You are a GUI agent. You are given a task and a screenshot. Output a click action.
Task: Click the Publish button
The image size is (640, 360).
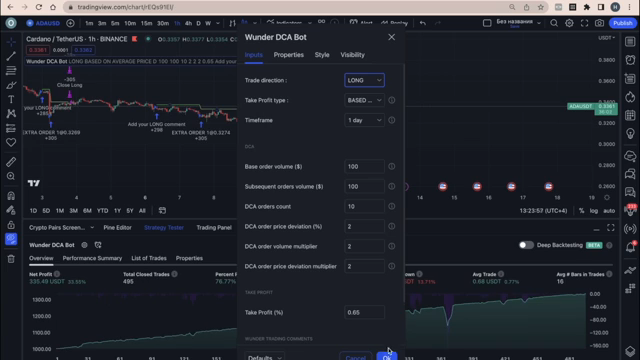pos(623,23)
